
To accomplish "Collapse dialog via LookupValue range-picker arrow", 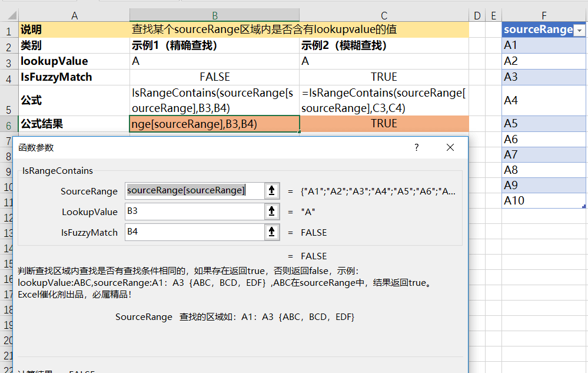I will pyautogui.click(x=272, y=212).
